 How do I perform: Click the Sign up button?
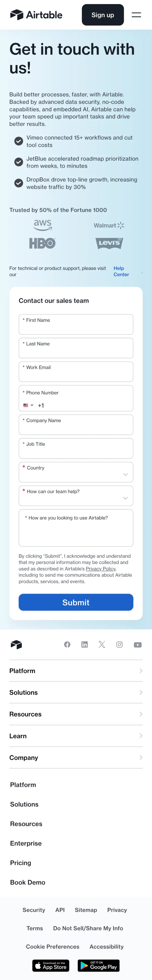[x=103, y=15]
